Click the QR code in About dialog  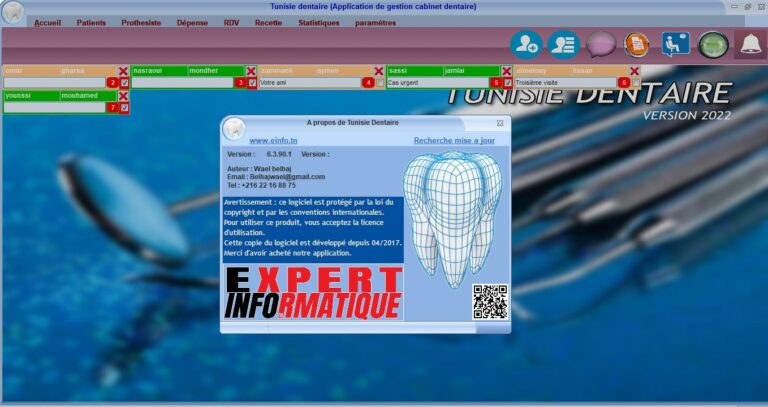click(x=490, y=302)
